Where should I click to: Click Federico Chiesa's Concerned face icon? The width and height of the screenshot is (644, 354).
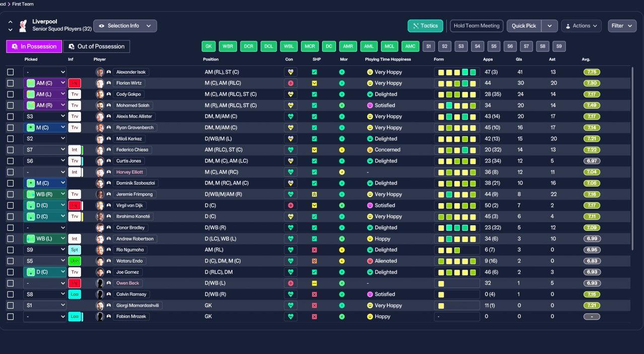[370, 150]
